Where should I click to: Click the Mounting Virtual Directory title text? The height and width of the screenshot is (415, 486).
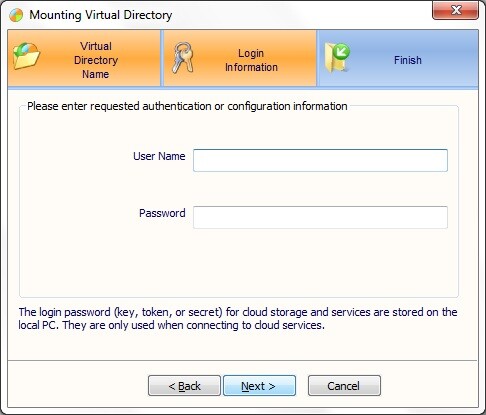click(x=101, y=15)
